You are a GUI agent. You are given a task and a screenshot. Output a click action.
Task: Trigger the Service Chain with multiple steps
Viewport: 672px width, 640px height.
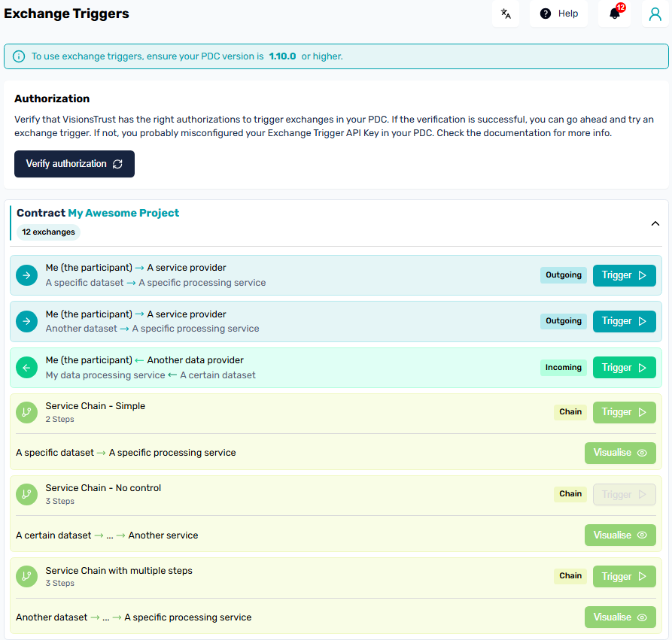click(x=624, y=576)
